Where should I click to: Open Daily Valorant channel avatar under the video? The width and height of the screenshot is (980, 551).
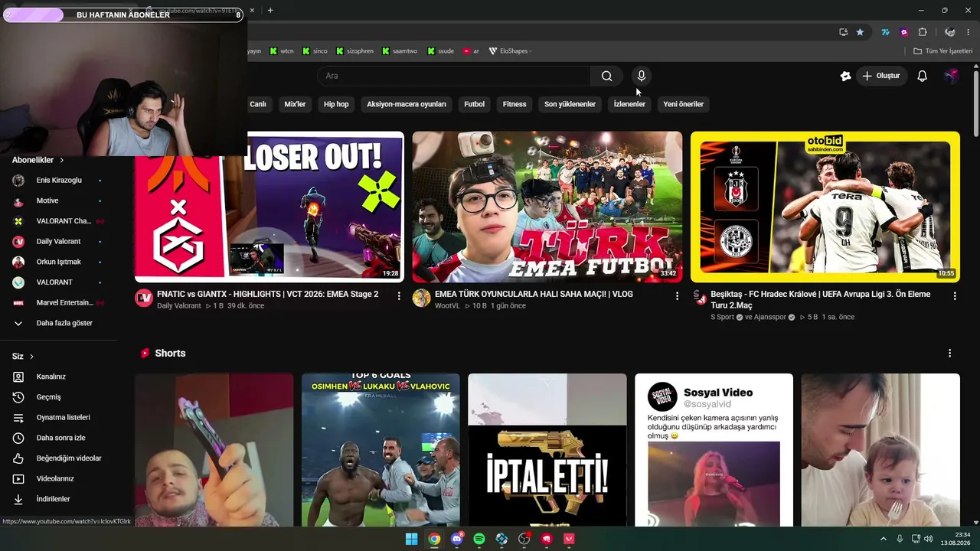tap(144, 298)
